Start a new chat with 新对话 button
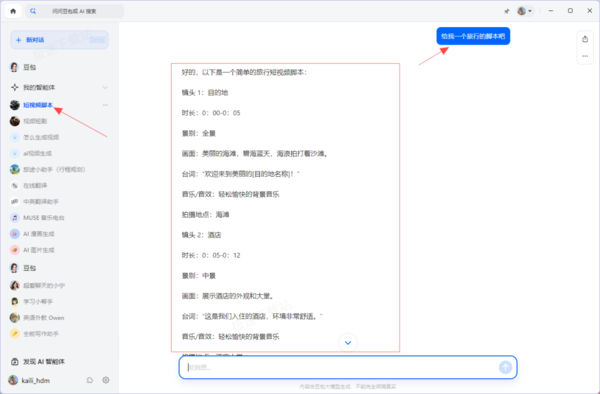The width and height of the screenshot is (600, 394). [59, 40]
